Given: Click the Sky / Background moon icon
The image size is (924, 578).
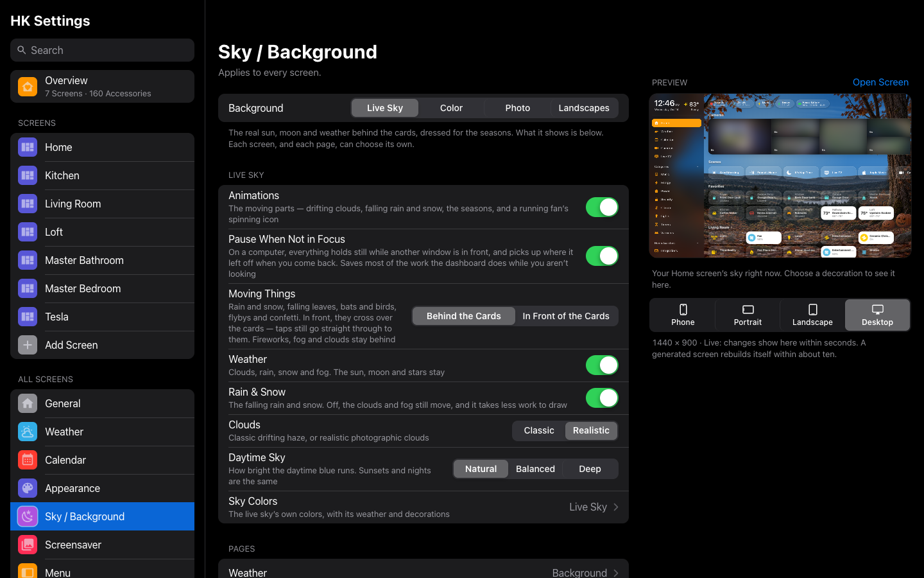Looking at the screenshot, I should pos(28,516).
